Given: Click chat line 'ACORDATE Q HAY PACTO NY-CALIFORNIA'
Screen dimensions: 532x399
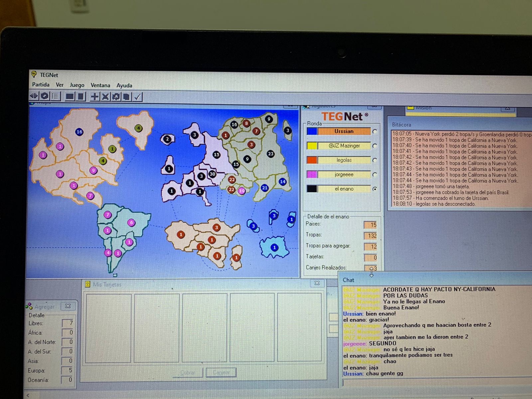Looking at the screenshot, I should [439, 289].
